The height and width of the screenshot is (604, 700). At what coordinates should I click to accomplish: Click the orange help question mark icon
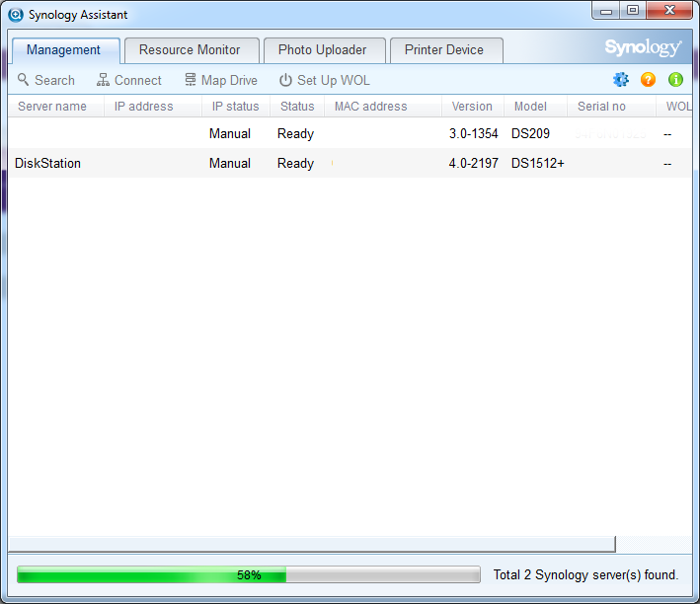(648, 80)
